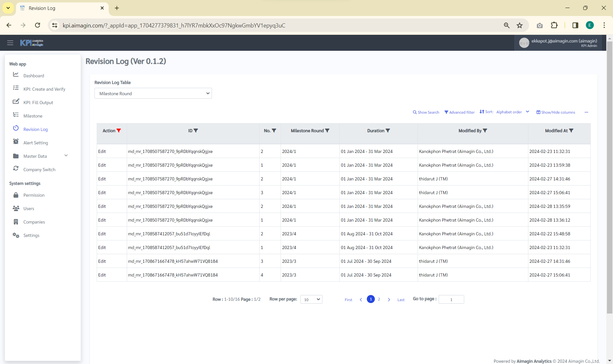Click Edit on the first row
Screen dimensions: 613x364
click(x=102, y=151)
